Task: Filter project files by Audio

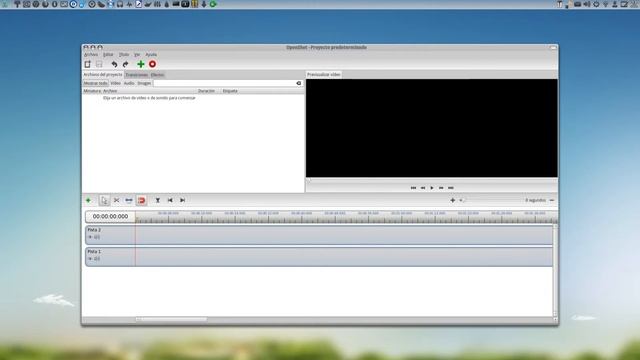Action: click(x=129, y=83)
